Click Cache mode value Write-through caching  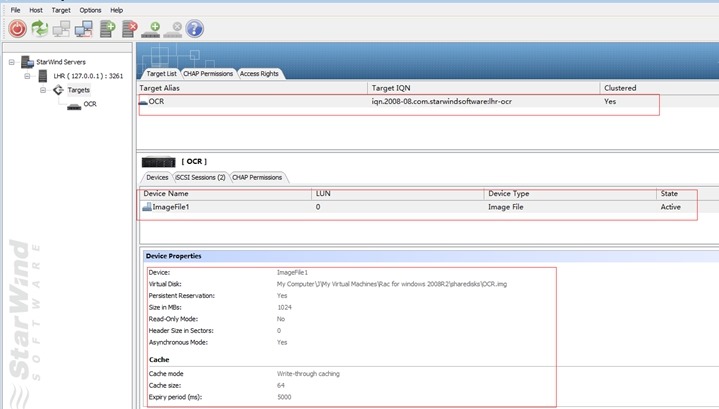[308, 374]
